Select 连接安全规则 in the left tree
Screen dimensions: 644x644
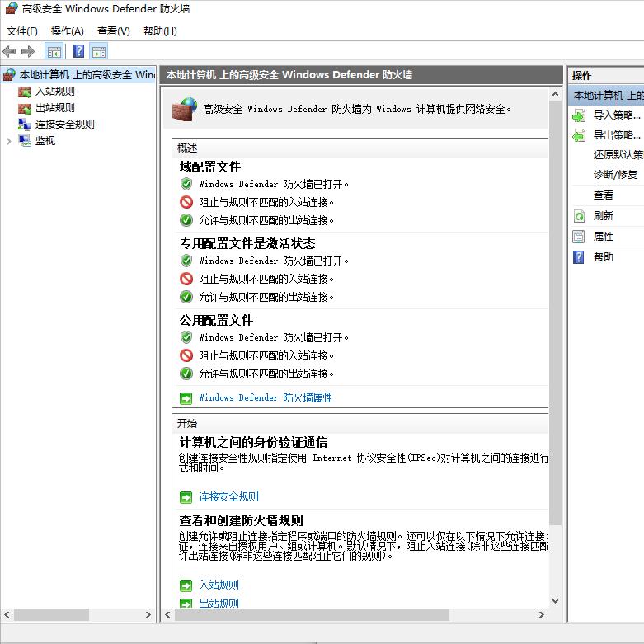coord(65,125)
